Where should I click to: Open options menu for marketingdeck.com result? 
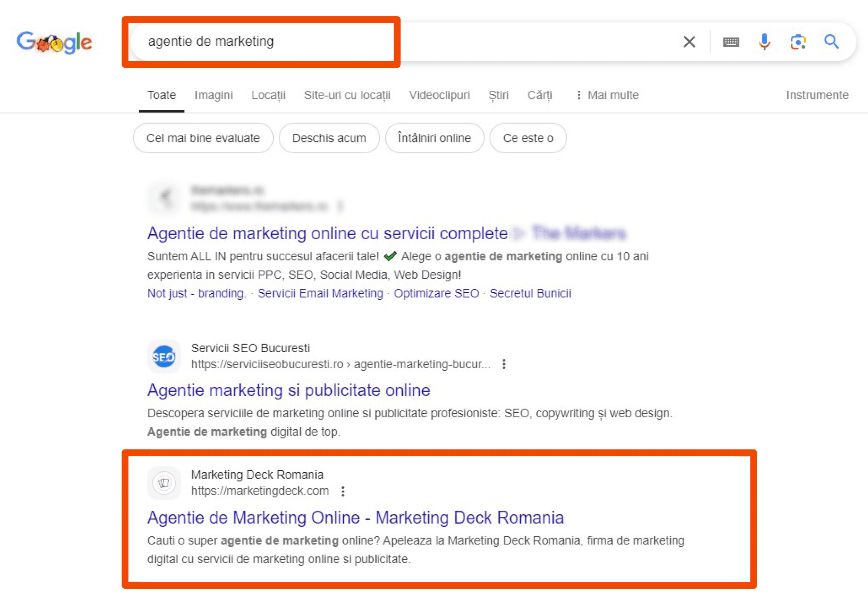pyautogui.click(x=343, y=491)
